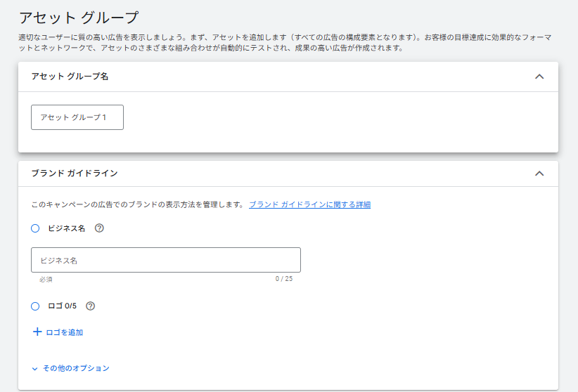The height and width of the screenshot is (392, 578).
Task: Select the circle indicator next to ビジネス名
Action: 35,228
